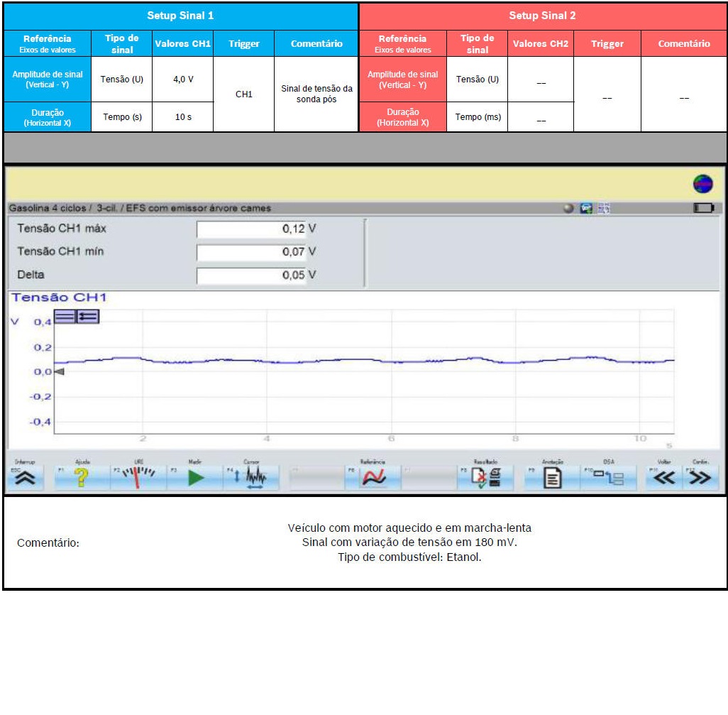Image resolution: width=728 pixels, height=715 pixels.
Task: Click zero-level marker on graph axis
Action: [60, 371]
